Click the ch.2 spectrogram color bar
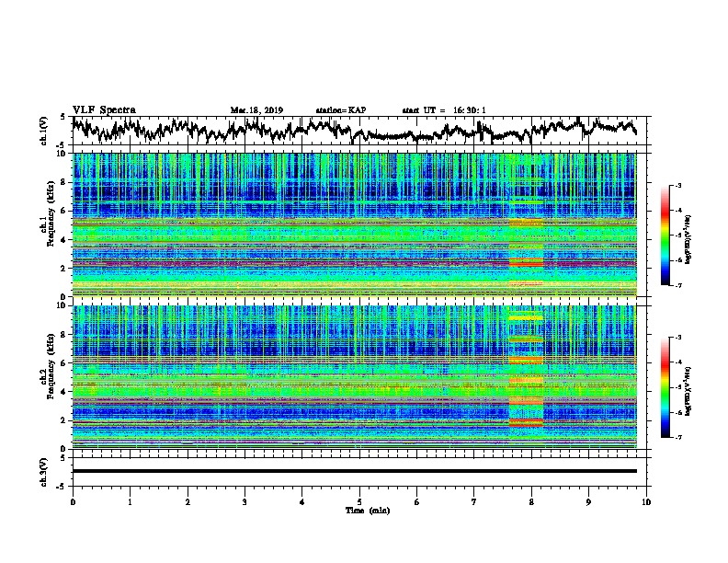728x563 pixels. point(665,387)
